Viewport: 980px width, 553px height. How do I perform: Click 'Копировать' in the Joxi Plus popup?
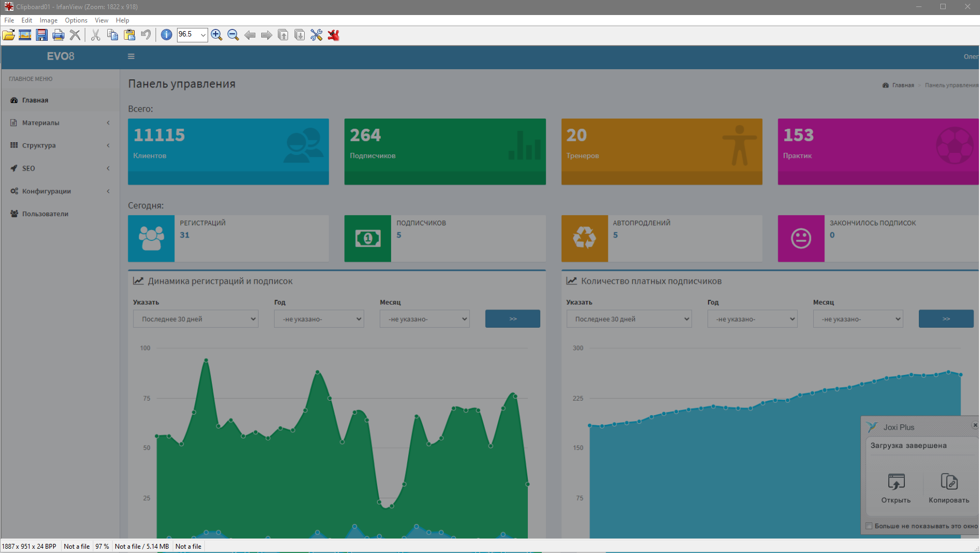pos(949,488)
